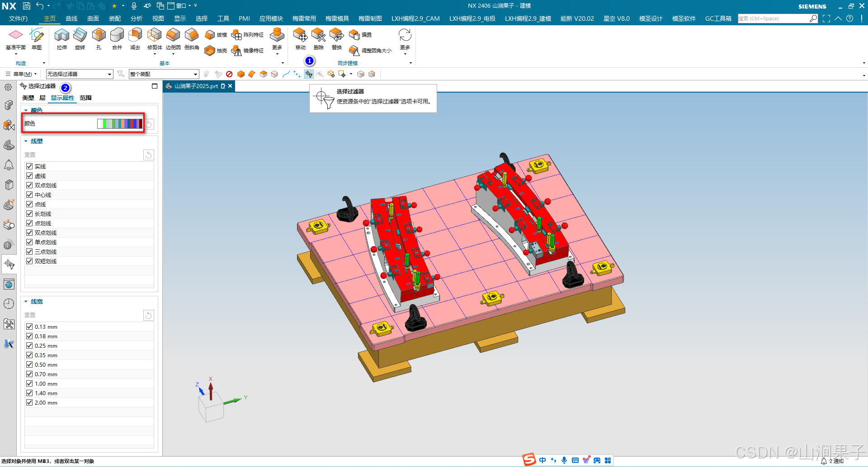This screenshot has width=868, height=467.
Task: Click the 替换 replace face tool
Action: tap(337, 39)
